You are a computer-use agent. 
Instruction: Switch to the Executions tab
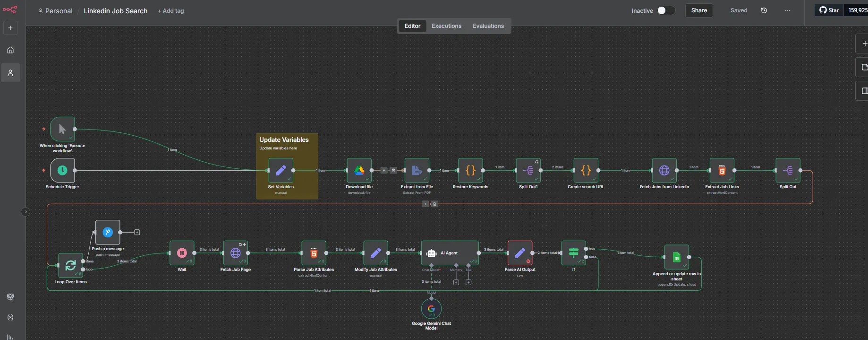[446, 26]
